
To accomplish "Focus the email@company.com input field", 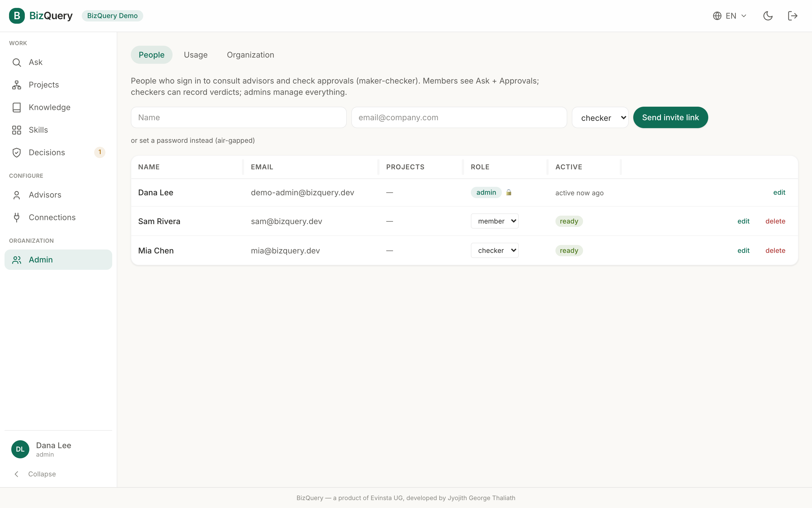I will click(x=459, y=118).
